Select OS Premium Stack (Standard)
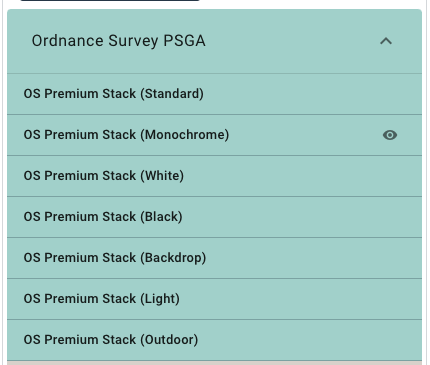The height and width of the screenshot is (365, 430). coord(214,94)
